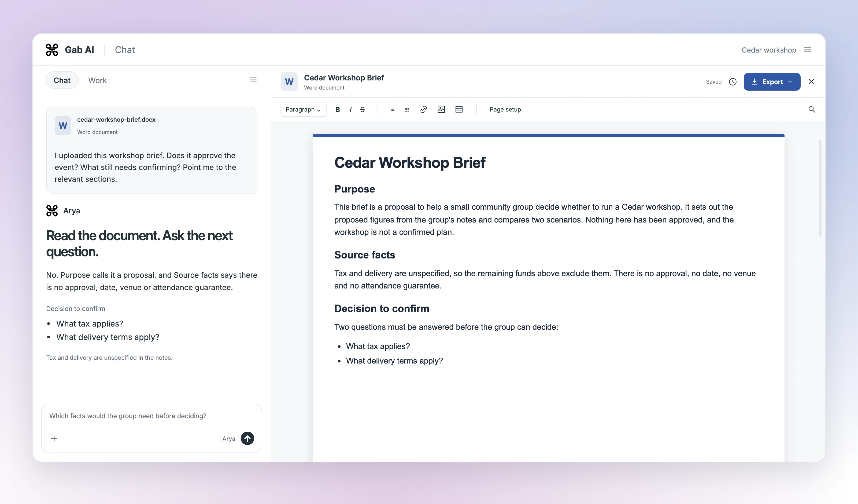The height and width of the screenshot is (504, 858).
Task: Open the Paragraph style dropdown
Action: [303, 110]
